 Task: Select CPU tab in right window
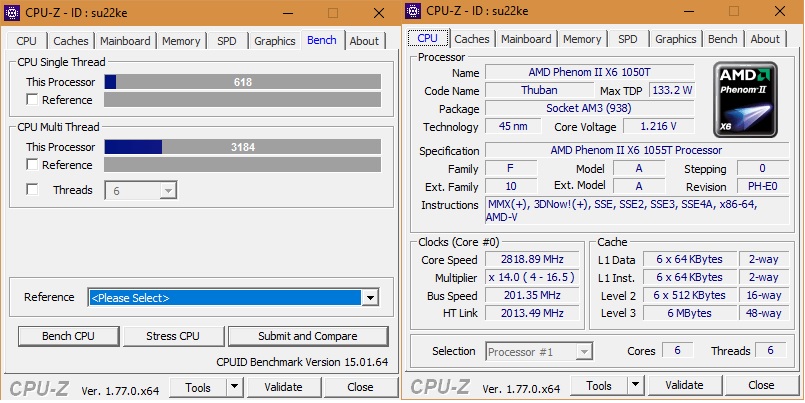point(428,39)
